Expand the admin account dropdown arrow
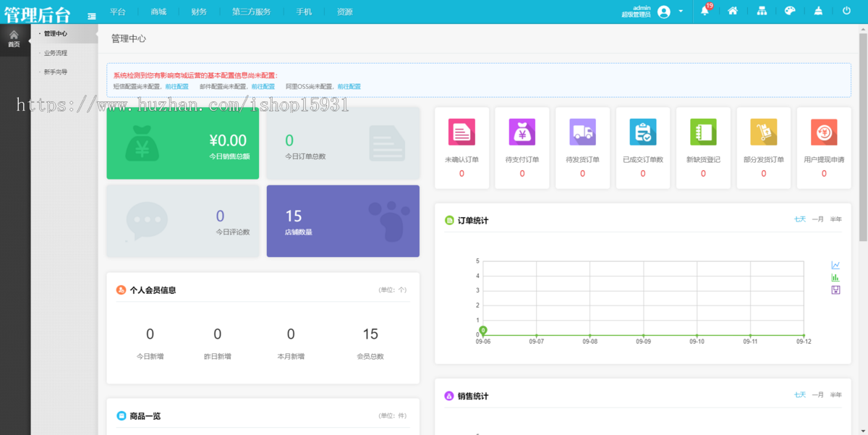 coord(681,12)
